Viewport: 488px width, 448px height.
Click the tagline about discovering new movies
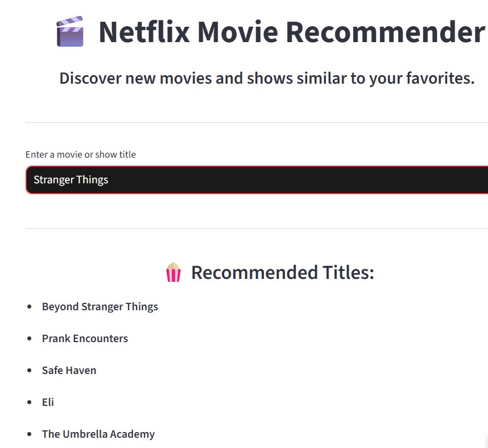(x=267, y=78)
